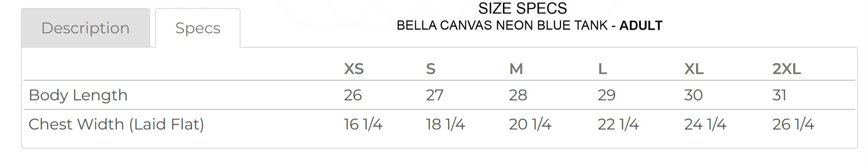The height and width of the screenshot is (167, 868).
Task: Click the S chest width 18 1/4
Action: tap(445, 124)
